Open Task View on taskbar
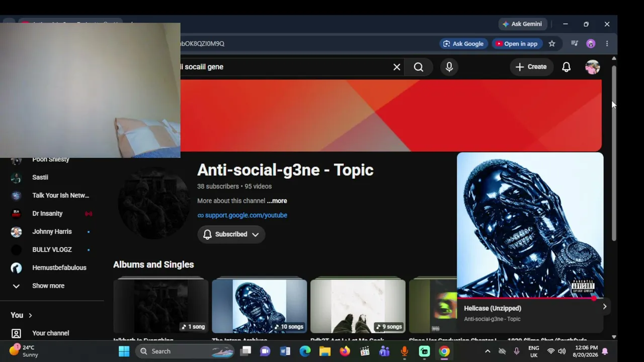The width and height of the screenshot is (644, 362). click(x=246, y=351)
